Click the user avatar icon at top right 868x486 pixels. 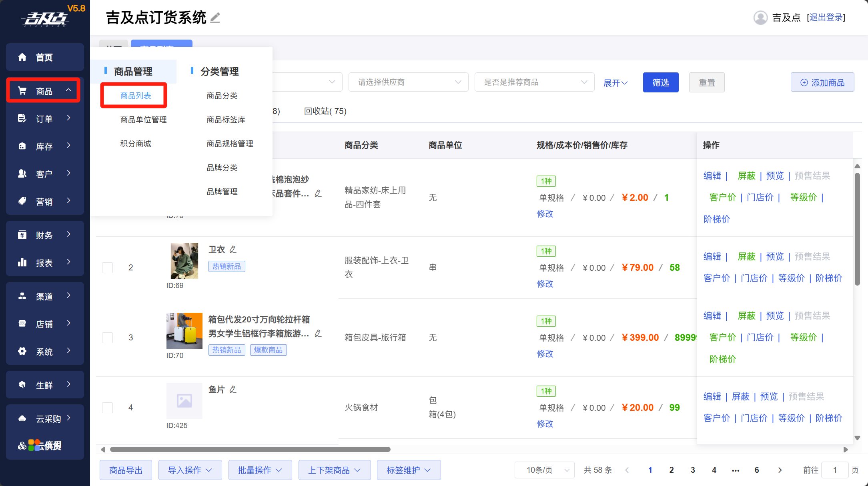coord(760,18)
